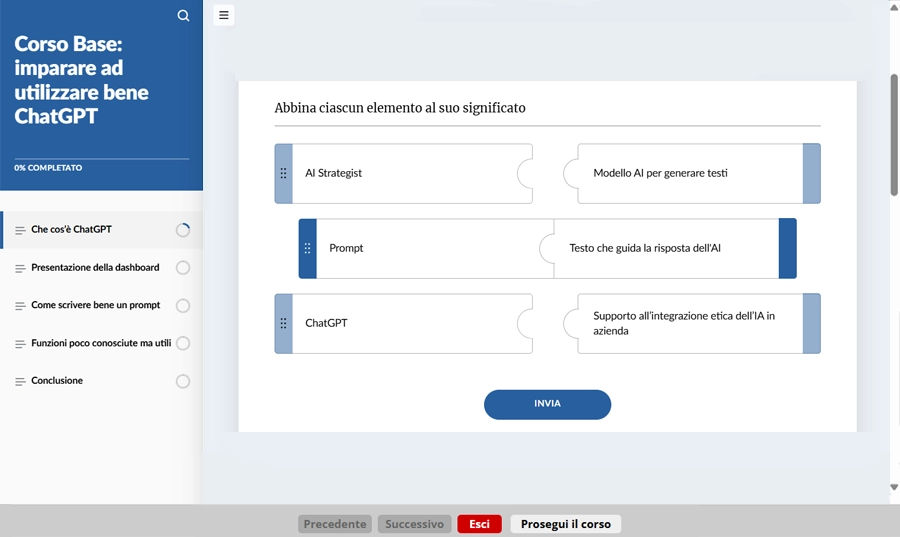Click the vertical scrollbar thumb
This screenshot has height=537, width=900.
tap(894, 135)
